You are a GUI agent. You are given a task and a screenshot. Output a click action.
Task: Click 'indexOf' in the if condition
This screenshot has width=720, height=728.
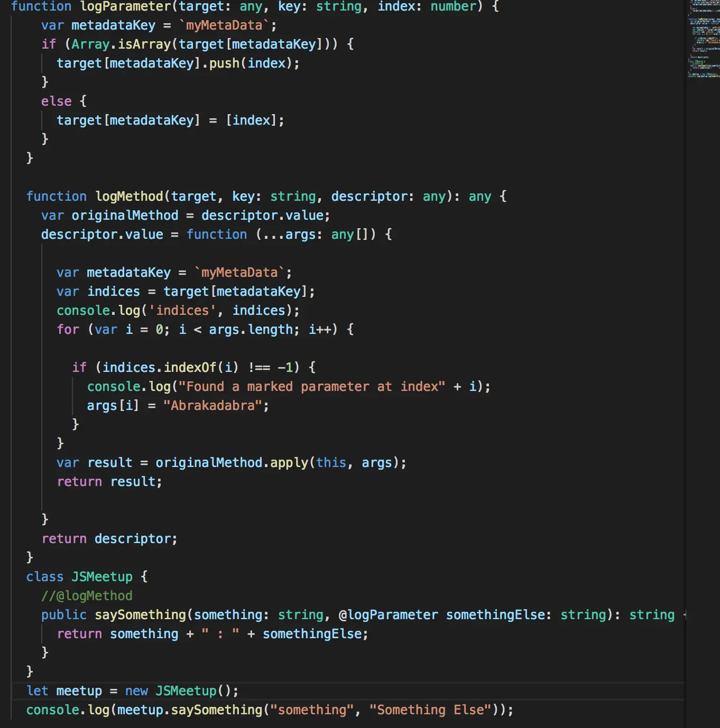tap(190, 368)
